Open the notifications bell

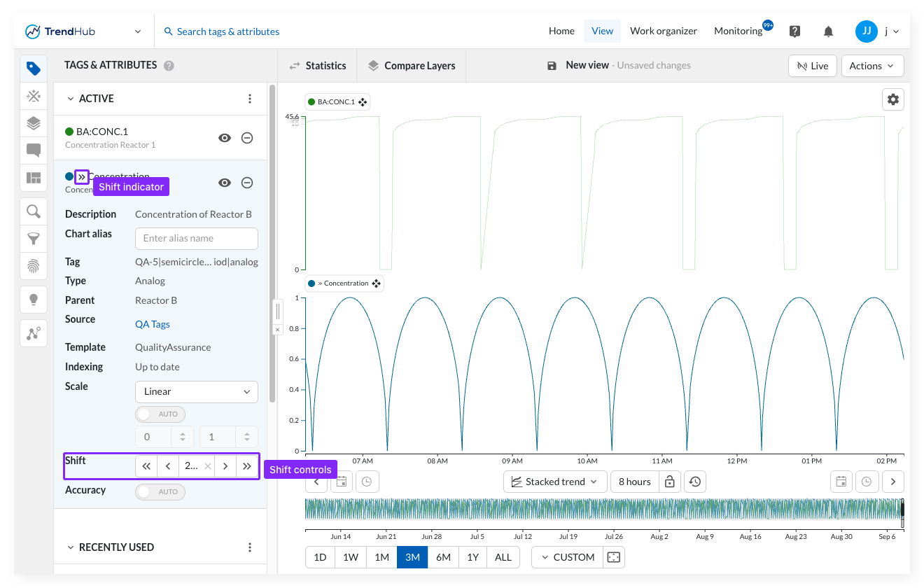click(828, 31)
